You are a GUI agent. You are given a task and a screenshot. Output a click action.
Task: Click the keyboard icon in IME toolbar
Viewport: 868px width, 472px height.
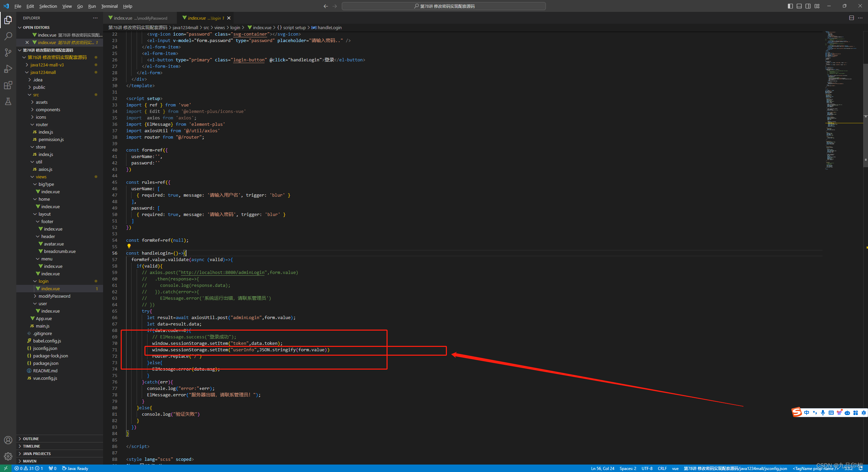pos(831,413)
